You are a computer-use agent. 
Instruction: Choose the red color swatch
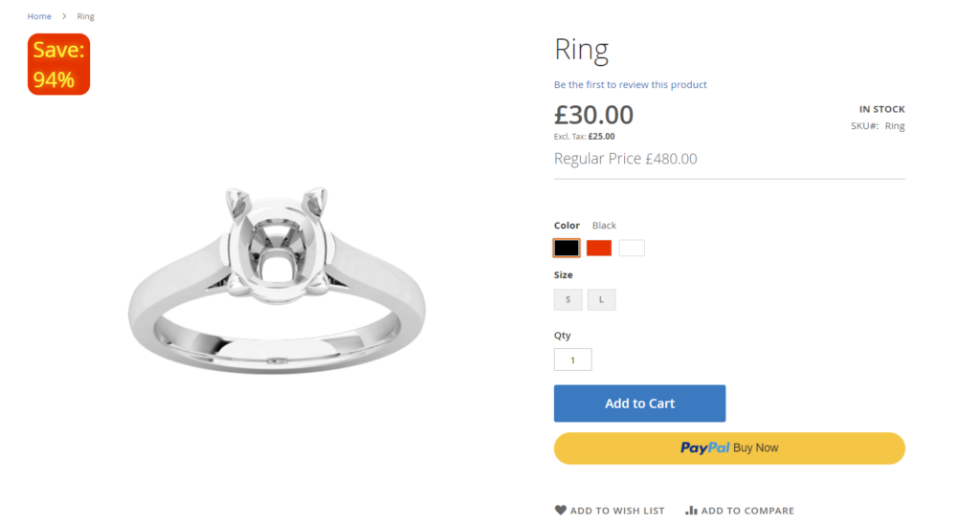pos(599,248)
